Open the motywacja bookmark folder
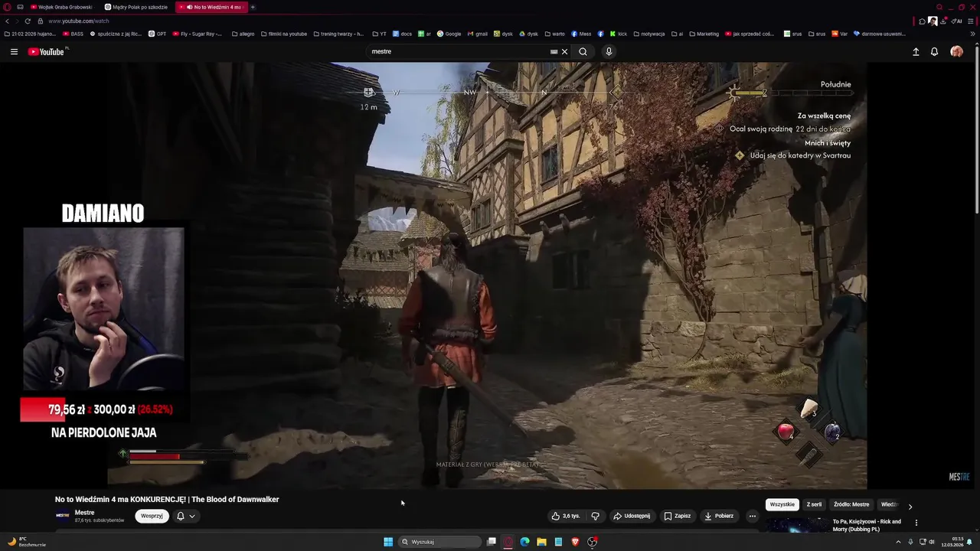The width and height of the screenshot is (980, 551). pos(648,34)
